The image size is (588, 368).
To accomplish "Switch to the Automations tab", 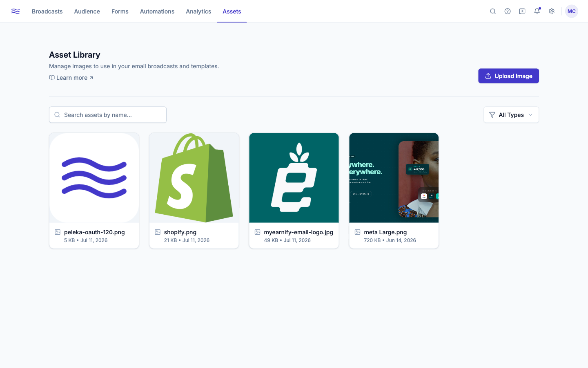I will point(157,11).
